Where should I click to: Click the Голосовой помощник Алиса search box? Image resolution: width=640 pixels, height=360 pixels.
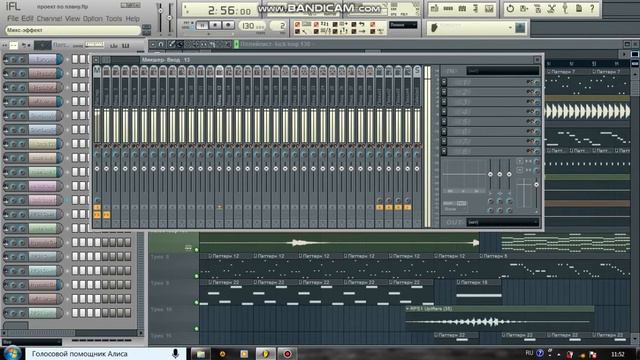click(x=106, y=354)
